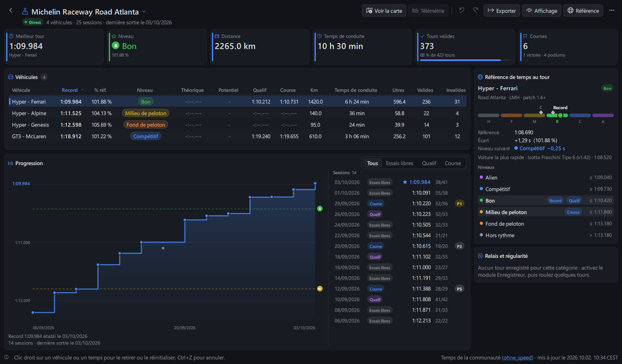Click the yellow M marker on the progression chart
The width and height of the screenshot is (622, 364).
(x=320, y=289)
